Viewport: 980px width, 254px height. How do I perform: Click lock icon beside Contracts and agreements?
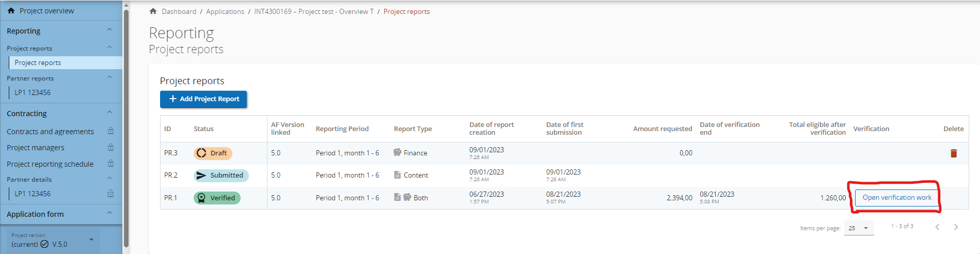tap(110, 131)
